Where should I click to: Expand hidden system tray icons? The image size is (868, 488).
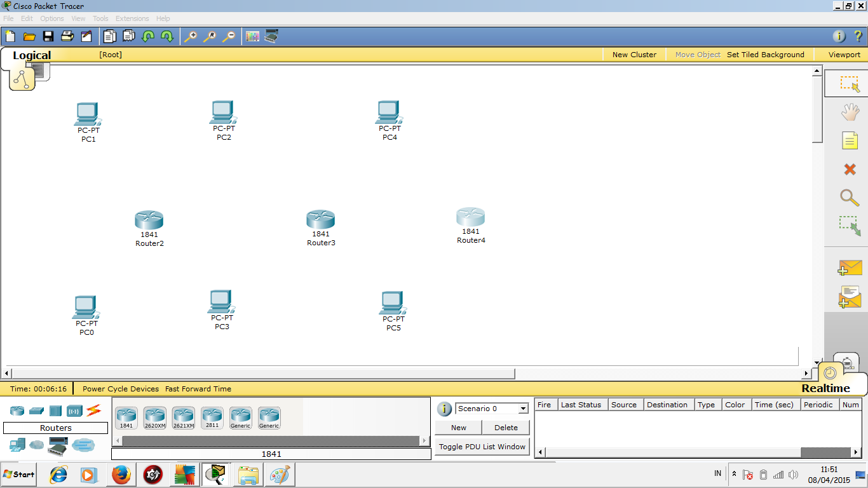[x=734, y=473]
